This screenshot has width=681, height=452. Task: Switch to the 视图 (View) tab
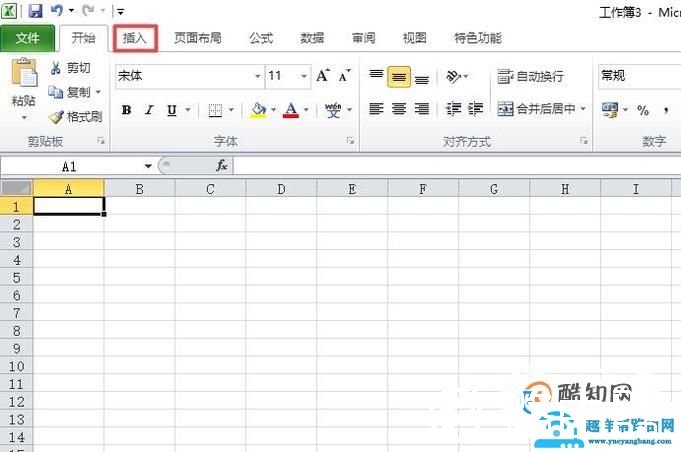[x=415, y=38]
